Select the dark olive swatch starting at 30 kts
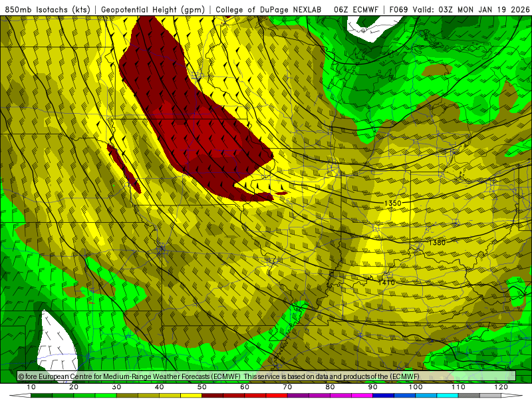 [127, 395]
